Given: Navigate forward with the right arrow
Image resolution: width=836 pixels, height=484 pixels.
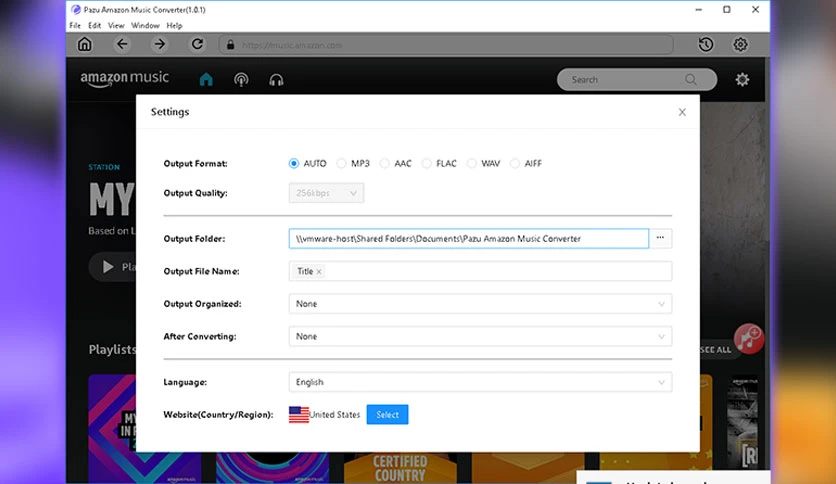Looking at the screenshot, I should tap(159, 44).
